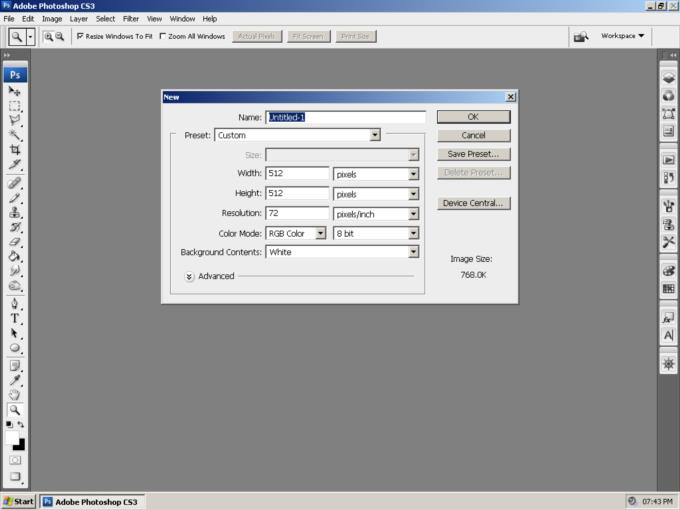Click the background color swatch
Viewport: 680px width, 510px height.
click(x=20, y=445)
